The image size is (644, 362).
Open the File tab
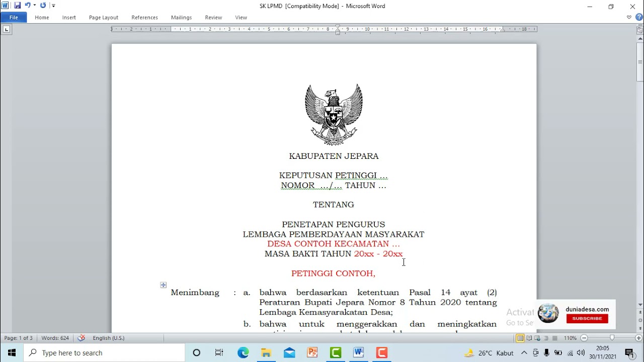(x=14, y=17)
